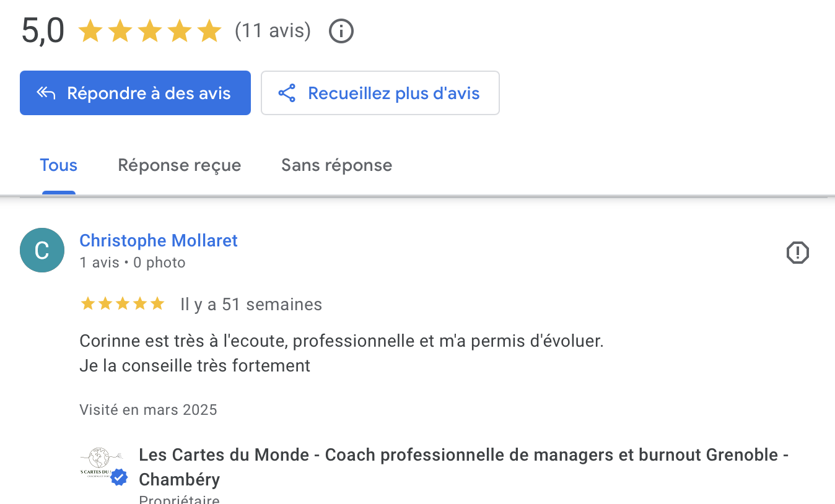Click the (11 avis) review count
The width and height of the screenshot is (835, 504).
(273, 30)
